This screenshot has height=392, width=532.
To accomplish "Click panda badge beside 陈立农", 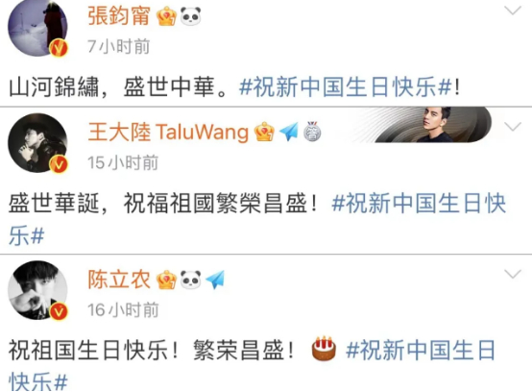I will 190,280.
